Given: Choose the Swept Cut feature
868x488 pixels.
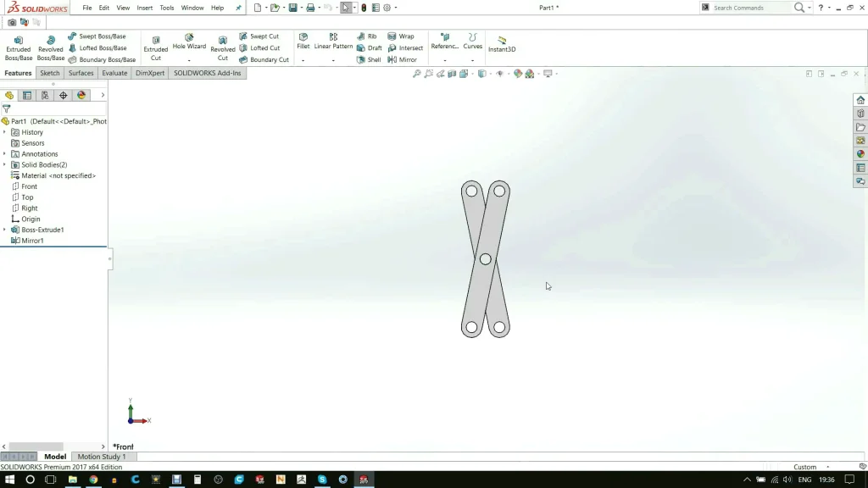Looking at the screenshot, I should [259, 36].
